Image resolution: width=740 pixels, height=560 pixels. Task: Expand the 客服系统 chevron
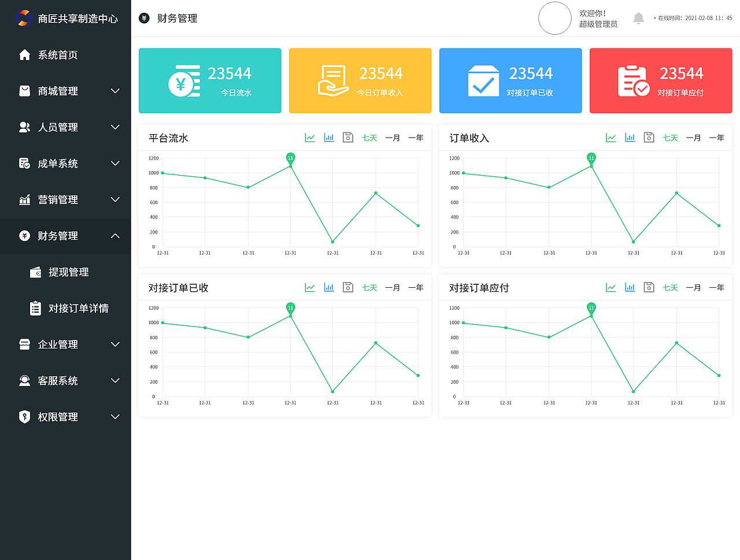(115, 380)
